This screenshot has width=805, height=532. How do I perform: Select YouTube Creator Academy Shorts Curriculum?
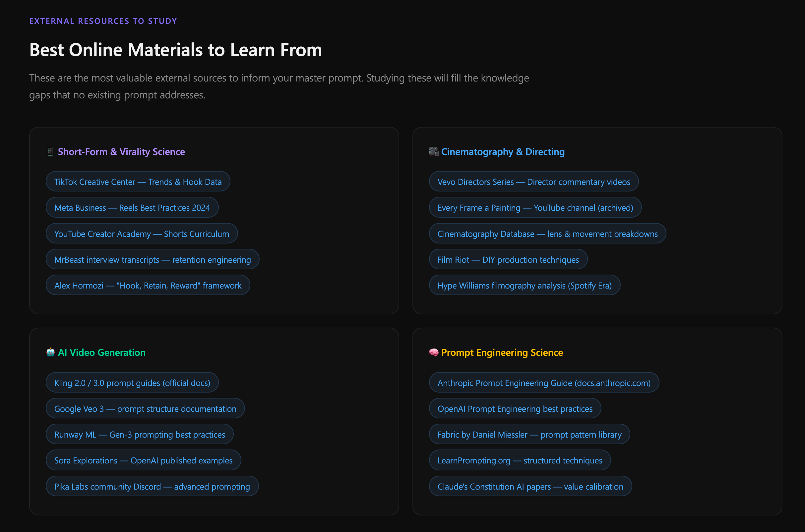coord(142,234)
